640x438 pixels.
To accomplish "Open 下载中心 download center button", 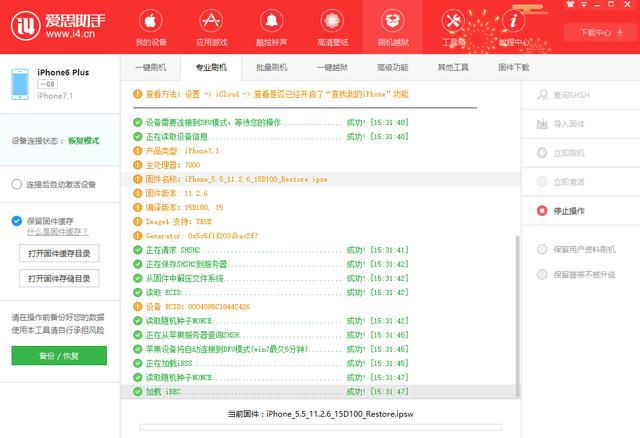I will (x=600, y=32).
